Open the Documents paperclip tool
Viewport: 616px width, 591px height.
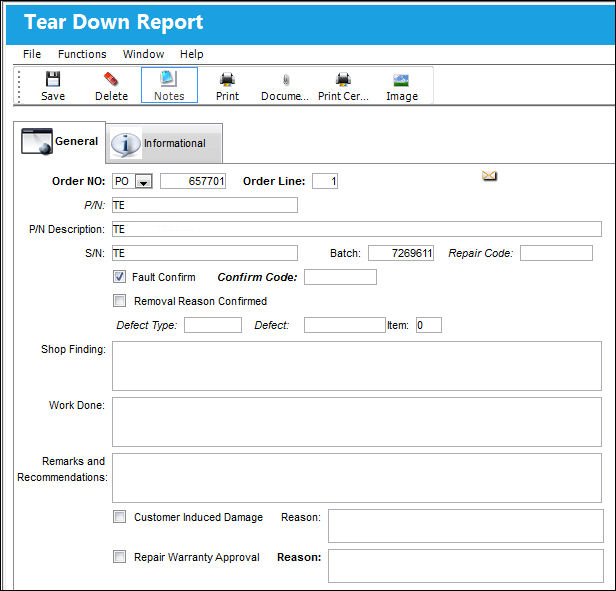286,80
